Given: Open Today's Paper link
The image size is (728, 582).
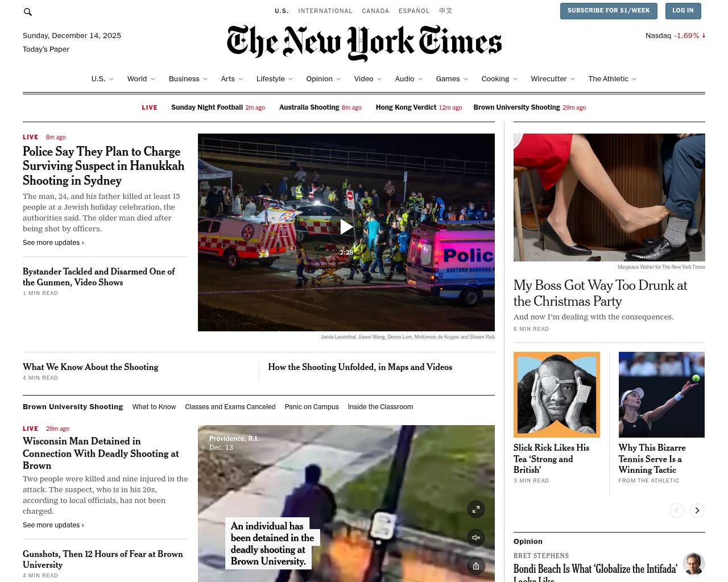Looking at the screenshot, I should pyautogui.click(x=46, y=49).
